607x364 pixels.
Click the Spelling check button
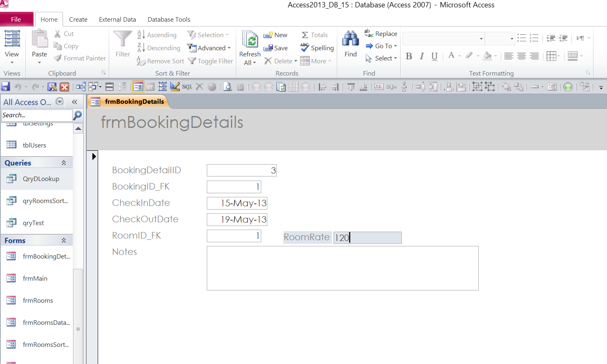(317, 48)
